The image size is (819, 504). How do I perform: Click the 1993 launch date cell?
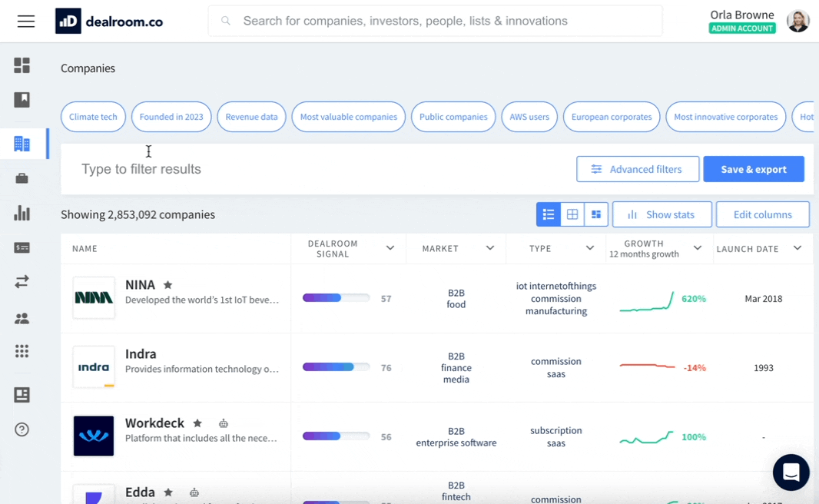tap(763, 368)
